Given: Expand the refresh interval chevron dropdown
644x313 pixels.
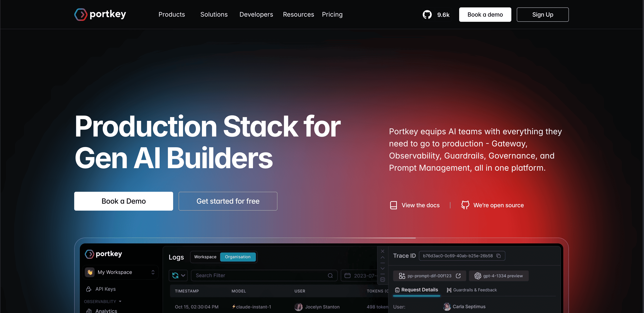Looking at the screenshot, I should 183,275.
